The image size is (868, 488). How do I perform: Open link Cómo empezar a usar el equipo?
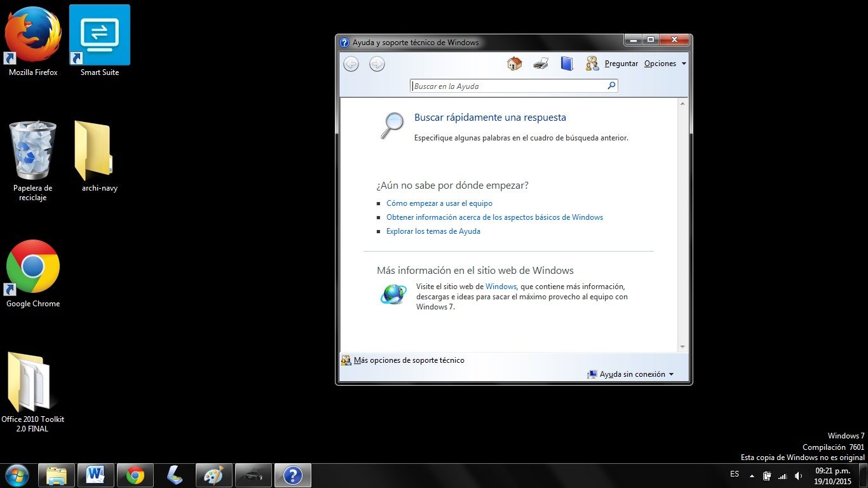click(x=439, y=203)
